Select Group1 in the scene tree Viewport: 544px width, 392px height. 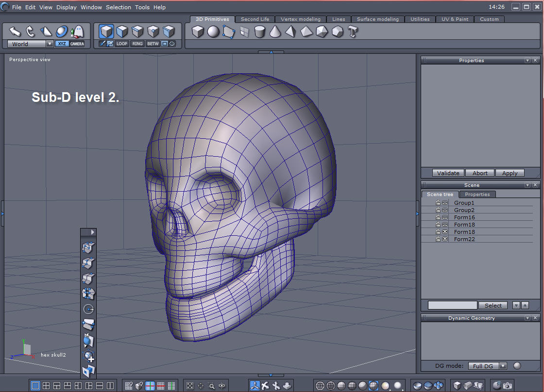tap(464, 203)
